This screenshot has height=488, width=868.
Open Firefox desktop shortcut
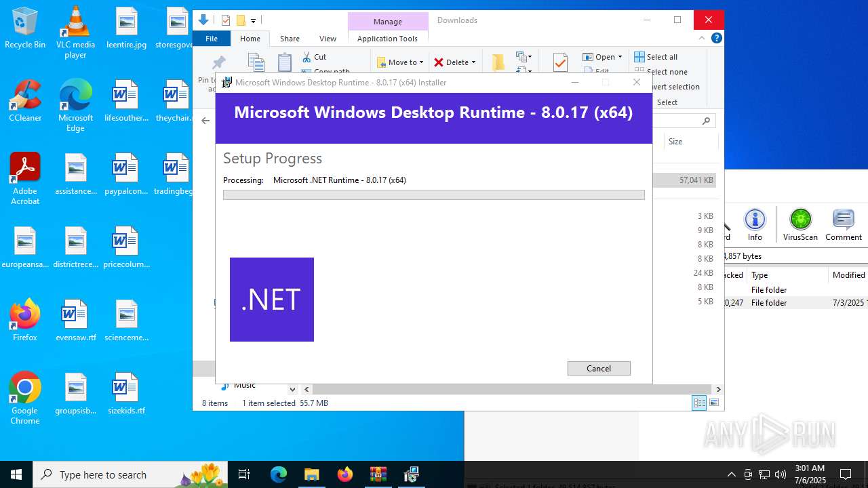point(25,320)
